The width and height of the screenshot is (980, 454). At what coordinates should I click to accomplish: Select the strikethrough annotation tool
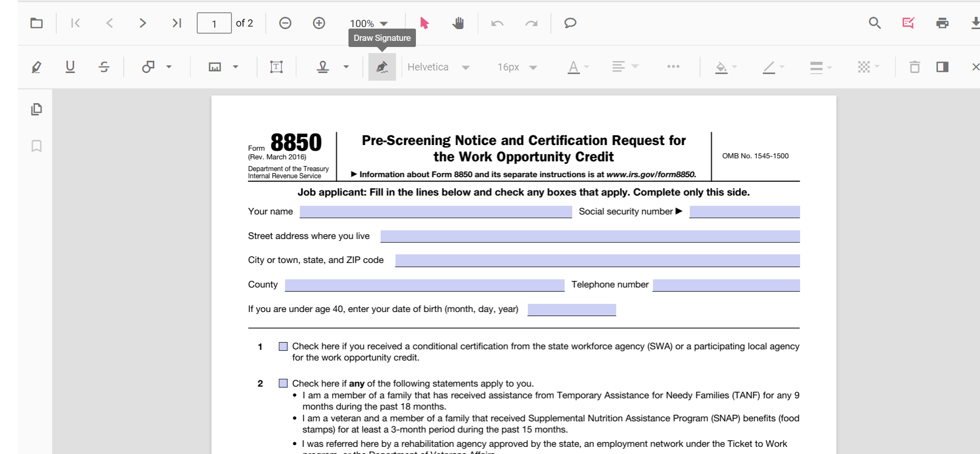(104, 67)
